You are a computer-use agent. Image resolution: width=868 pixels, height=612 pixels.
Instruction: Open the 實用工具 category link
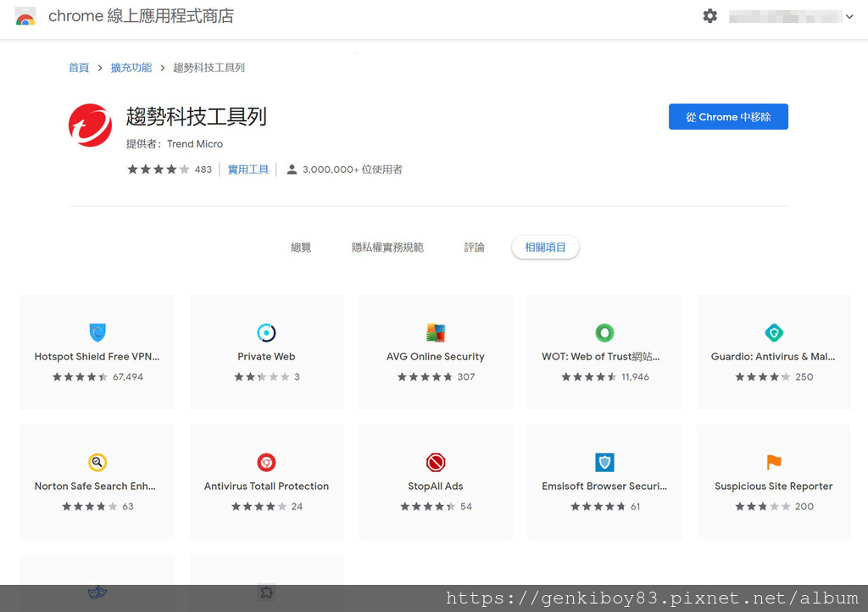tap(248, 170)
